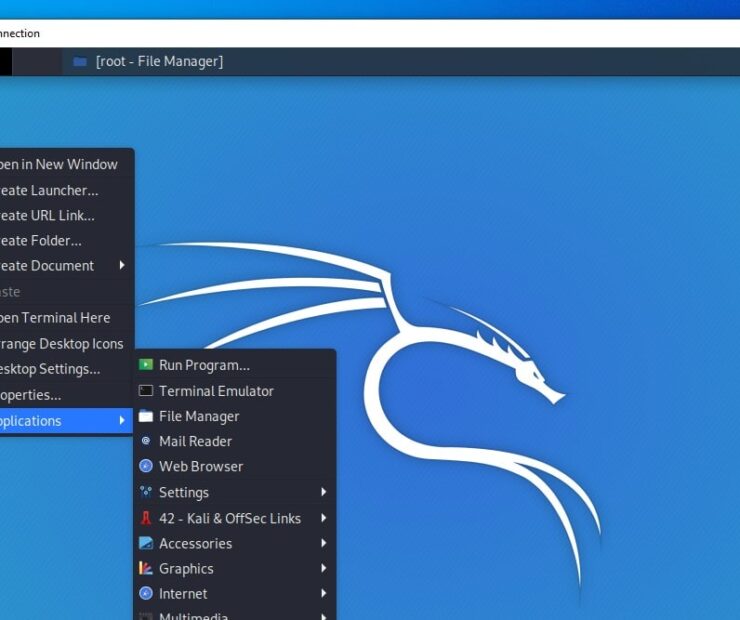This screenshot has width=740, height=620.
Task: Open the Graphics category label
Action: (186, 569)
